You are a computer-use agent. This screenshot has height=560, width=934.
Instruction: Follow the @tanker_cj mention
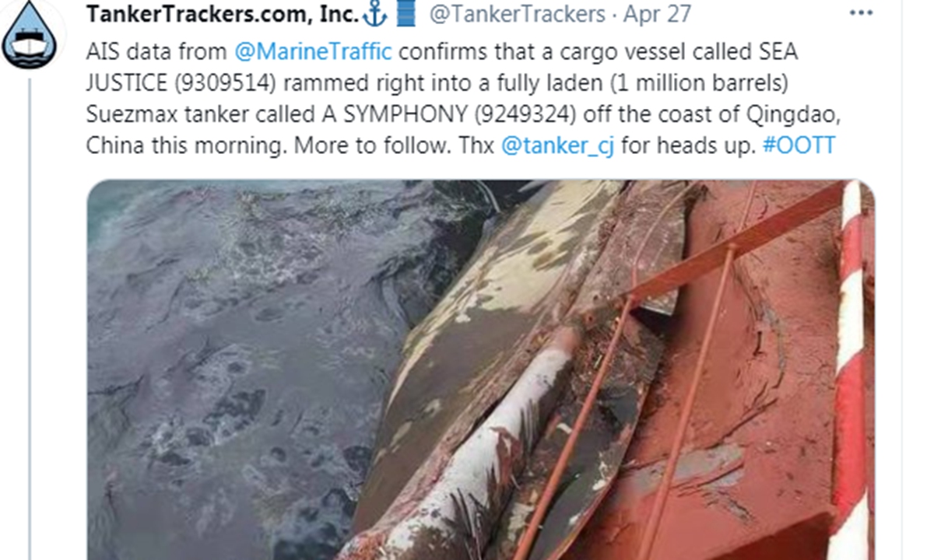click(x=557, y=146)
